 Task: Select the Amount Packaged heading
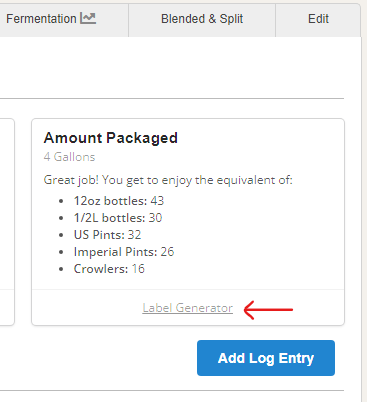click(111, 138)
